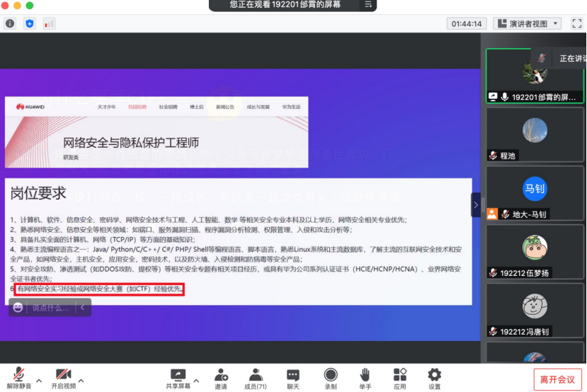The width and height of the screenshot is (587, 392).
Task: Open the 聊天 chat window
Action: pos(293,379)
